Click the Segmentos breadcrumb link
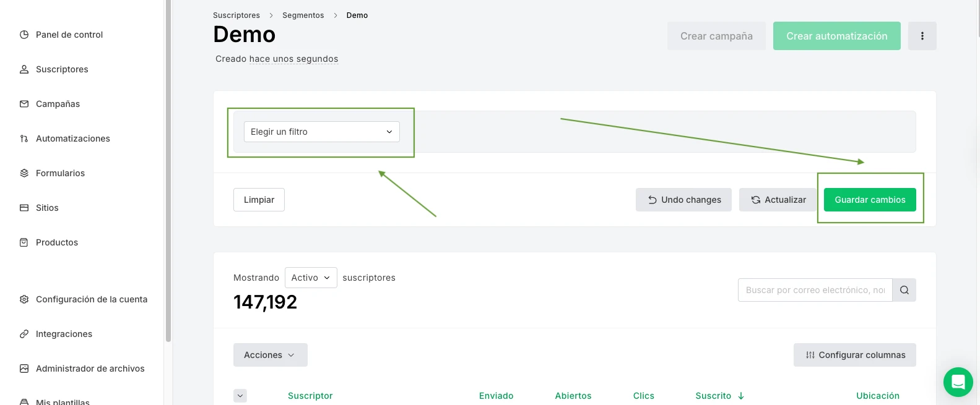The height and width of the screenshot is (405, 980). [x=303, y=15]
